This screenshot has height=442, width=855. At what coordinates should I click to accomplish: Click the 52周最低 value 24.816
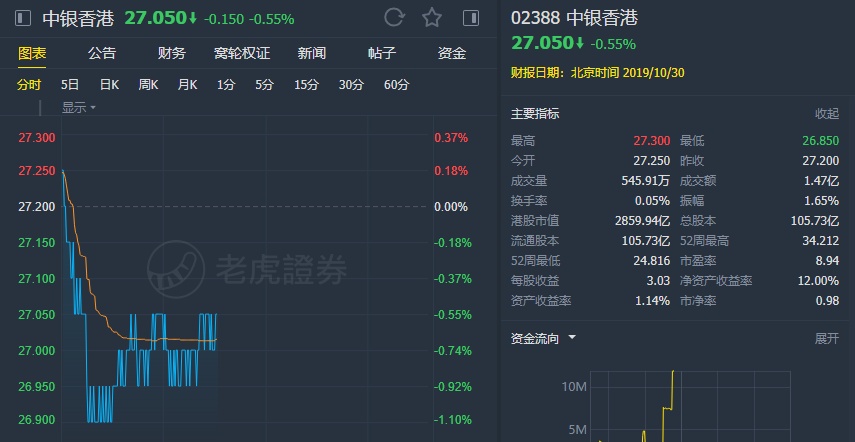(652, 261)
